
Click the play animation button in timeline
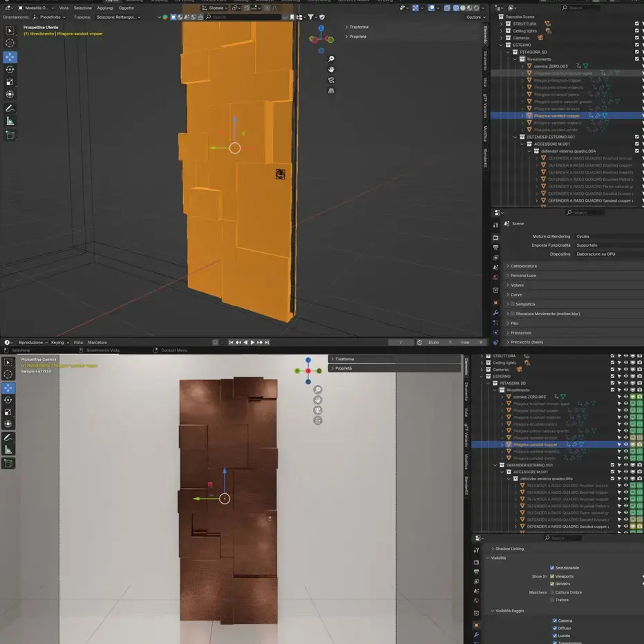pos(252,343)
